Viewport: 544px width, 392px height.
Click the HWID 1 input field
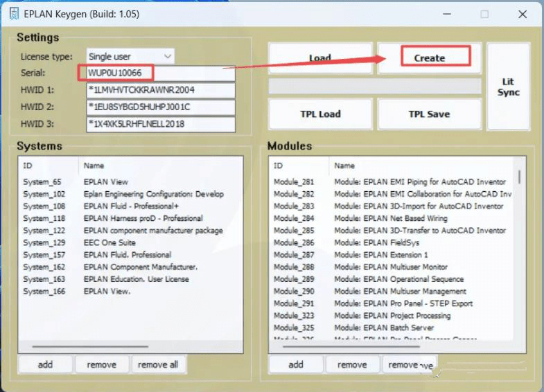click(161, 90)
